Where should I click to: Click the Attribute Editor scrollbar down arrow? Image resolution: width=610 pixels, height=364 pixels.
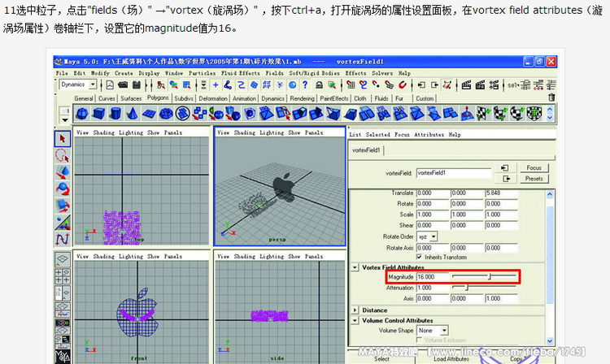[x=550, y=340]
